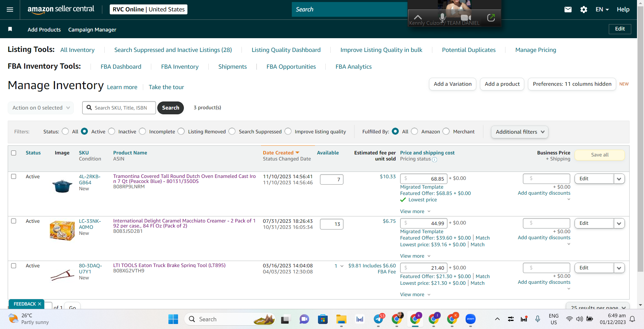Image resolution: width=644 pixels, height=329 pixels.
Task: Go to the All Inventory tab
Action: coord(77,50)
